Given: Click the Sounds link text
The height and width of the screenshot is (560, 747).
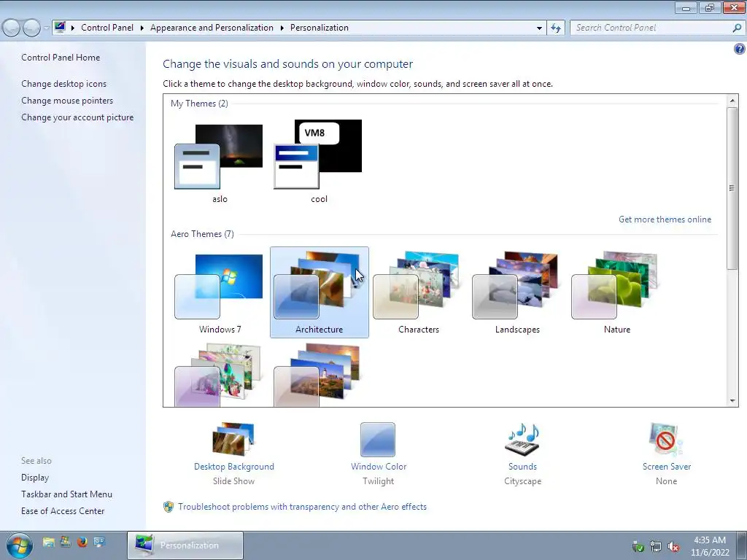Looking at the screenshot, I should (x=522, y=467).
